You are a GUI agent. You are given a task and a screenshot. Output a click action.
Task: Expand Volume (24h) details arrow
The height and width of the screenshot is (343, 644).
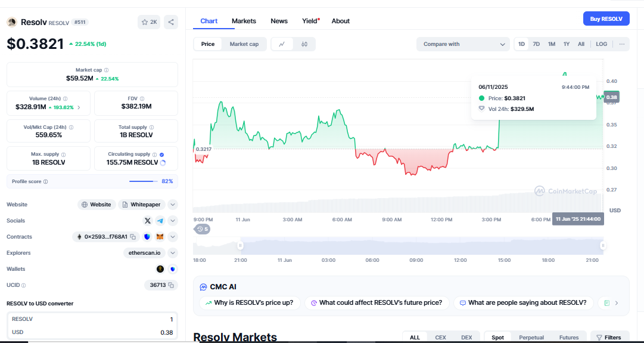(x=79, y=107)
